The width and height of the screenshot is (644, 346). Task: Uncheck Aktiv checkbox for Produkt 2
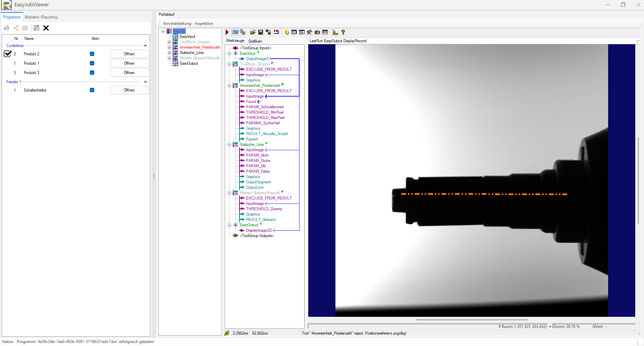point(92,54)
